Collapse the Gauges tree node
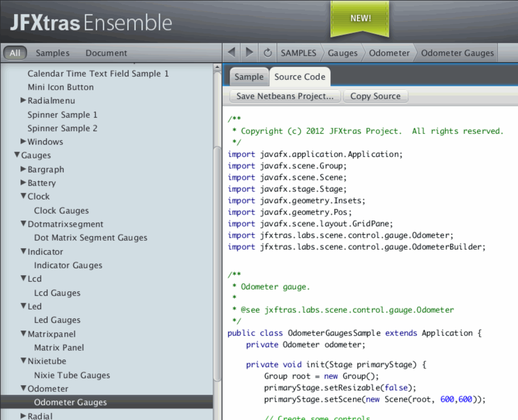This screenshot has height=420, width=518. pos(17,155)
